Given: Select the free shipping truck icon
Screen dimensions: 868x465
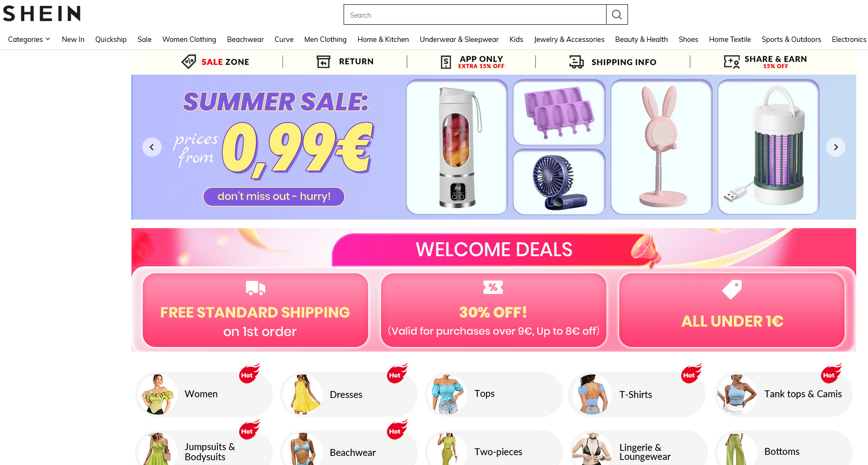Looking at the screenshot, I should pos(256,288).
